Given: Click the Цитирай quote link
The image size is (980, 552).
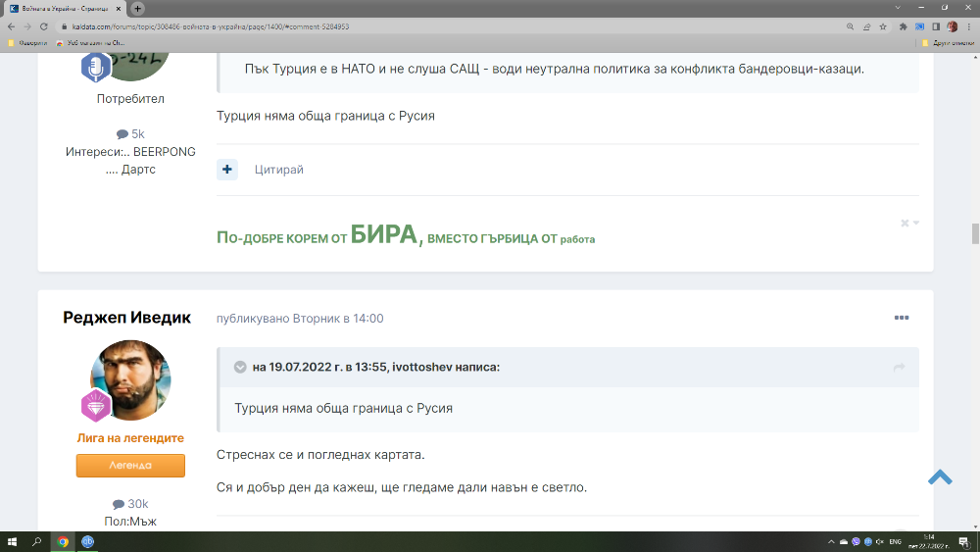Looking at the screenshot, I should click(x=278, y=170).
